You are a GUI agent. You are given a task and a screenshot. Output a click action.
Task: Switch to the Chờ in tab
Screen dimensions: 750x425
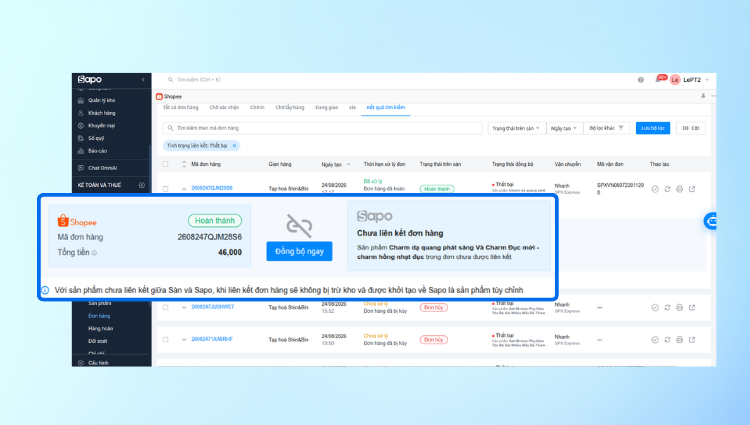pos(257,108)
